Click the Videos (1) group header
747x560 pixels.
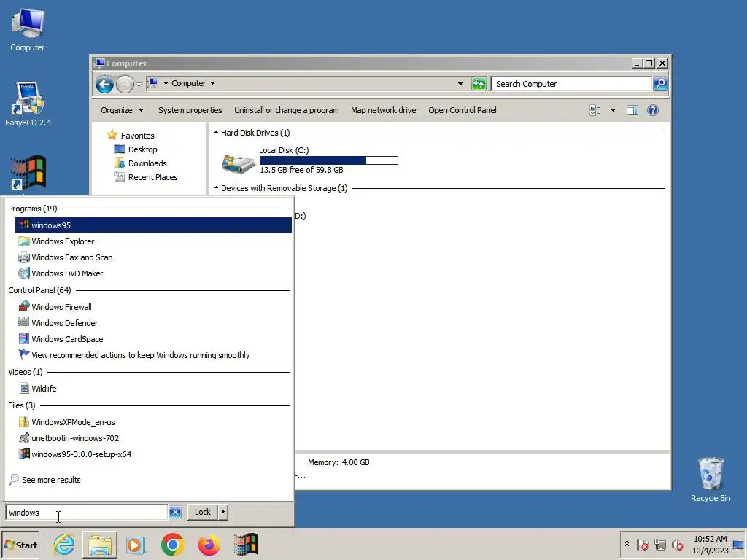(26, 372)
